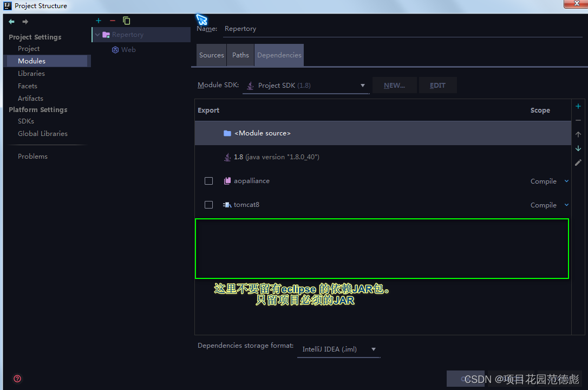The height and width of the screenshot is (390, 588).
Task: Open Libraries in the sidebar
Action: [x=31, y=74]
